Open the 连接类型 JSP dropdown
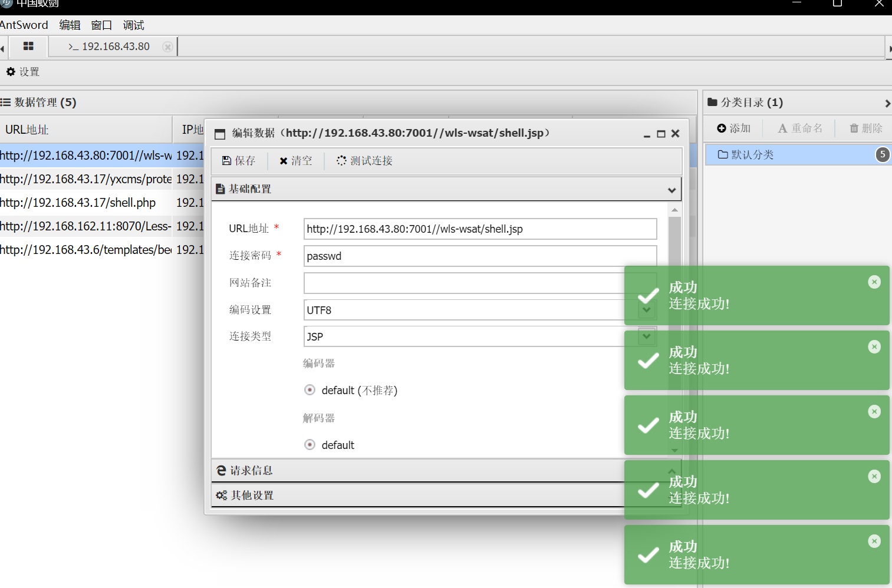Image resolution: width=892 pixels, height=588 pixels. coord(647,336)
